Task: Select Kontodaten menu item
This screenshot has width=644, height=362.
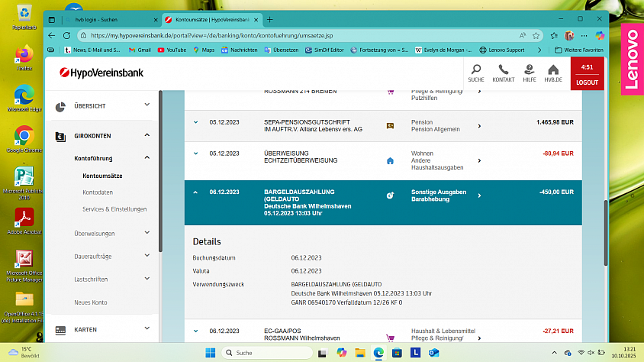Action: click(98, 192)
